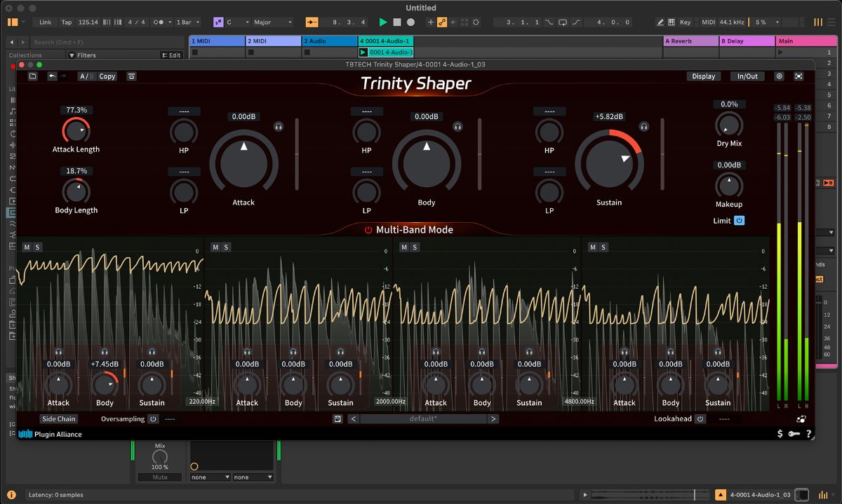This screenshot has width=842, height=504.
Task: Open first 'none' dropdown below Mix
Action: [210, 477]
